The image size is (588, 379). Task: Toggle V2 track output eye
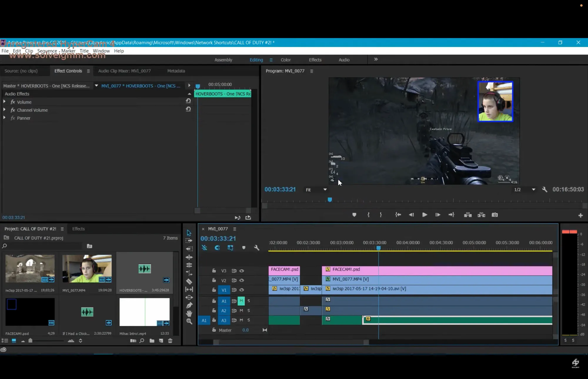pyautogui.click(x=242, y=281)
